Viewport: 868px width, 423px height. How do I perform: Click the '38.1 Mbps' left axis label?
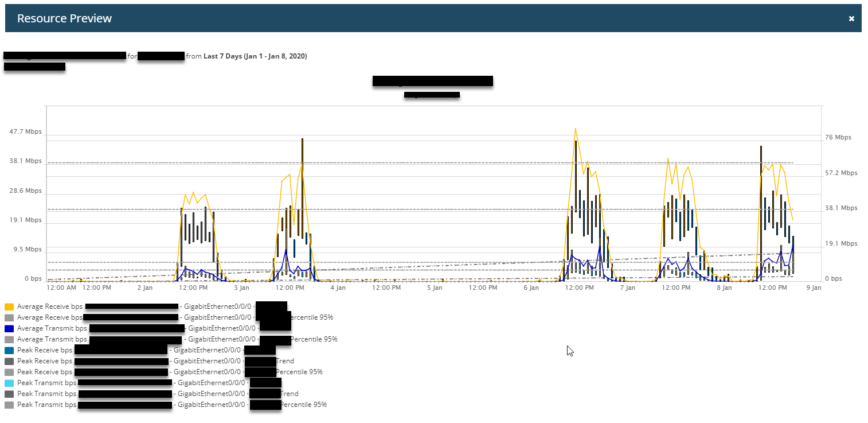(x=25, y=161)
